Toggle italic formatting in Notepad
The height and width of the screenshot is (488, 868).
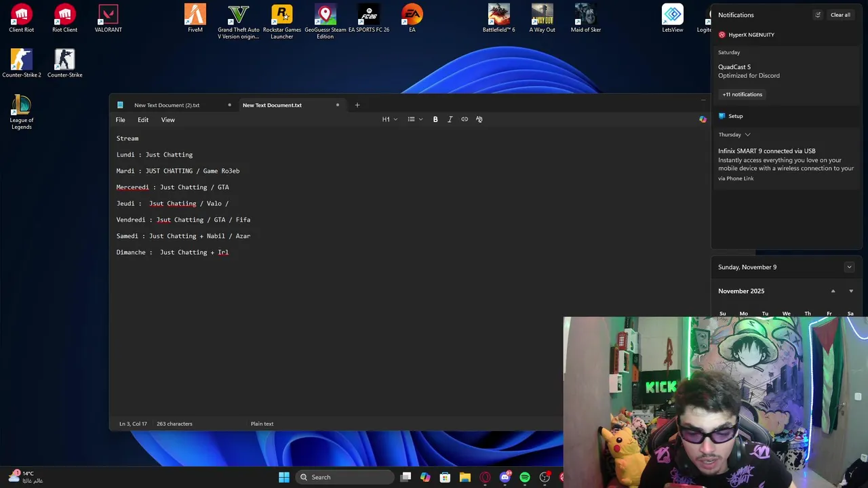click(450, 119)
